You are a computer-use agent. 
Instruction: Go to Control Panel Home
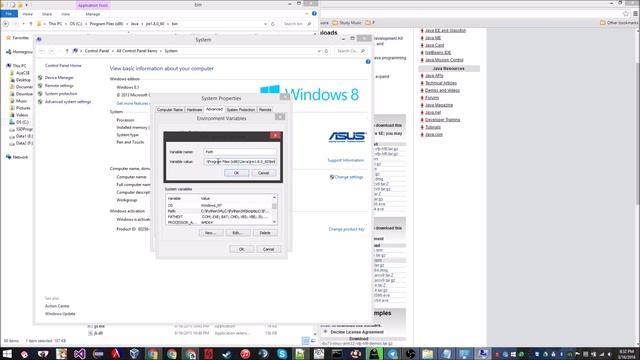tap(63, 65)
